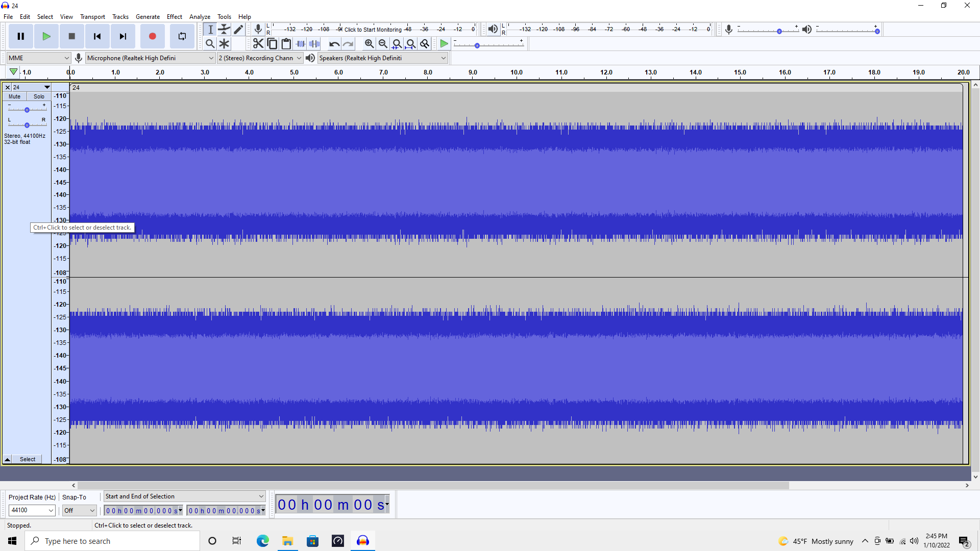Click the Stop button
Viewport: 980px width, 551px height.
(x=72, y=36)
